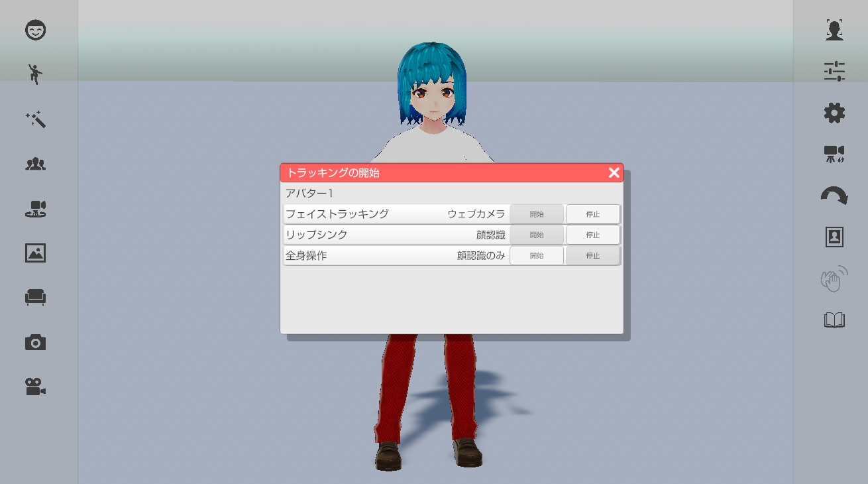
Task: Open the portrait frame icon
Action: 834,237
